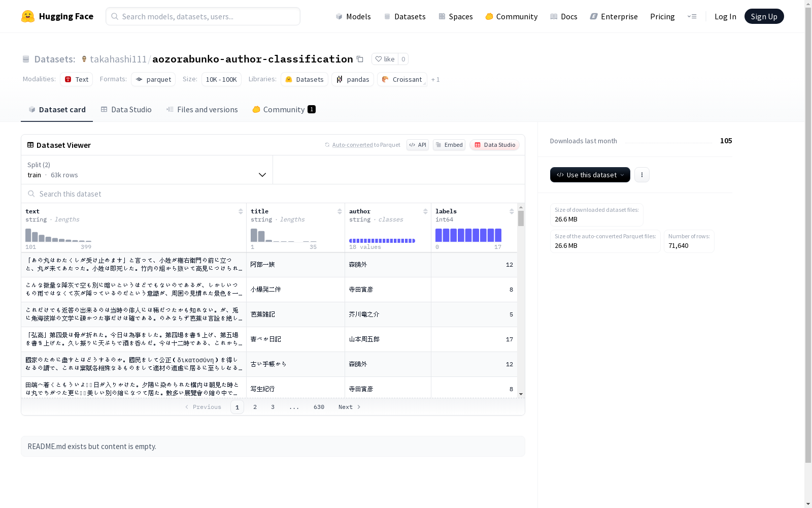Screen dimensions: 812x508
Task: Go to the Next page of rows
Action: (x=350, y=407)
